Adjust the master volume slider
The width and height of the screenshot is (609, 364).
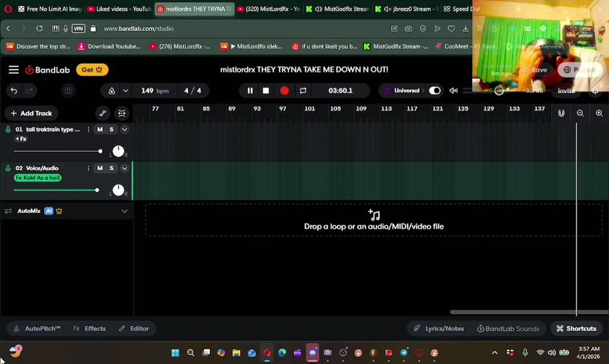pyautogui.click(x=499, y=91)
